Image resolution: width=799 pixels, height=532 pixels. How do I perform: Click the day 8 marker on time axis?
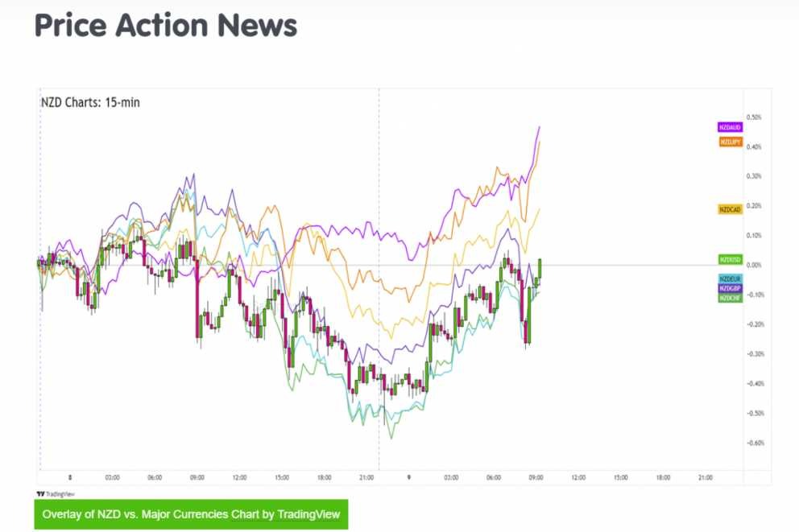point(70,477)
